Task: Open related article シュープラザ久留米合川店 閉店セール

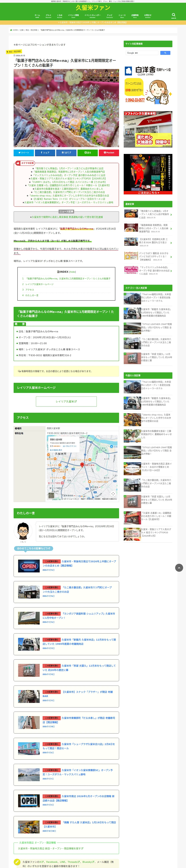Action: pos(66,748)
